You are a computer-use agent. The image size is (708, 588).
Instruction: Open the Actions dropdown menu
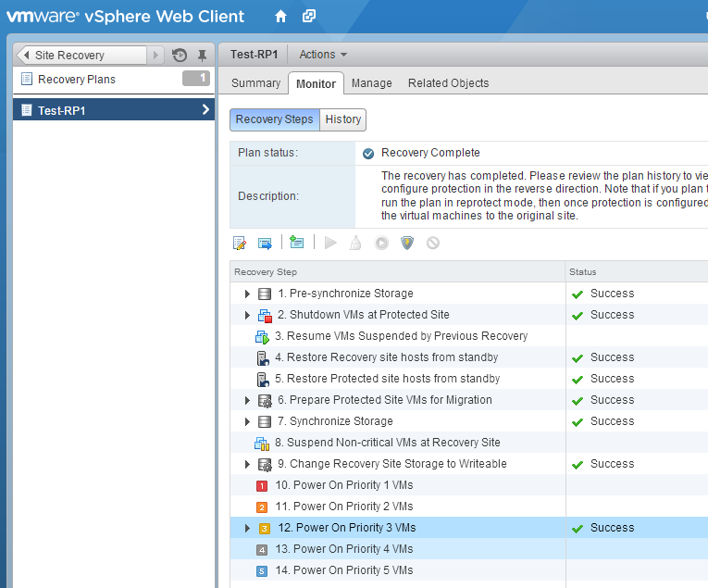[x=323, y=55]
